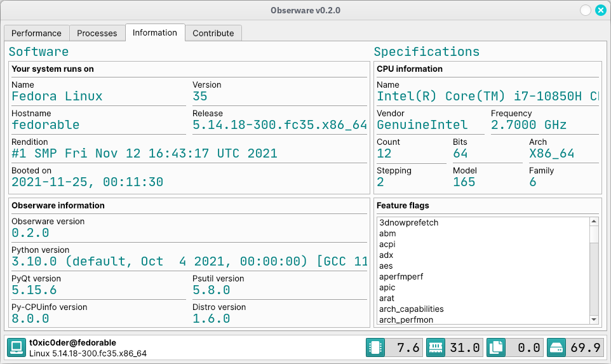Click the model value 165
This screenshot has height=364, width=611.
pos(464,182)
